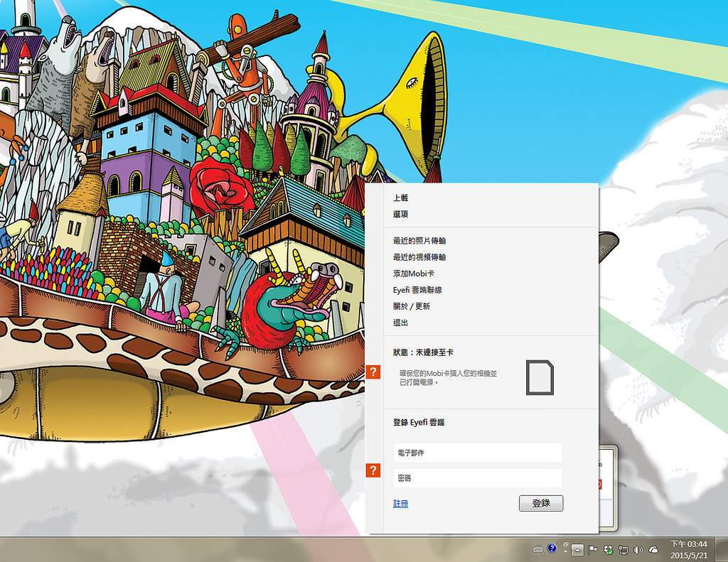
Task: Click the blue help question-mark tray icon
Action: pyautogui.click(x=552, y=549)
